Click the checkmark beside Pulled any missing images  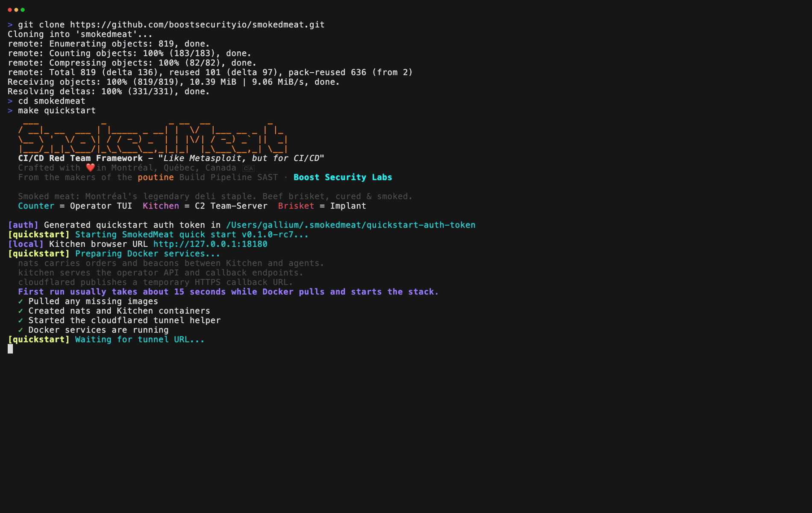21,301
